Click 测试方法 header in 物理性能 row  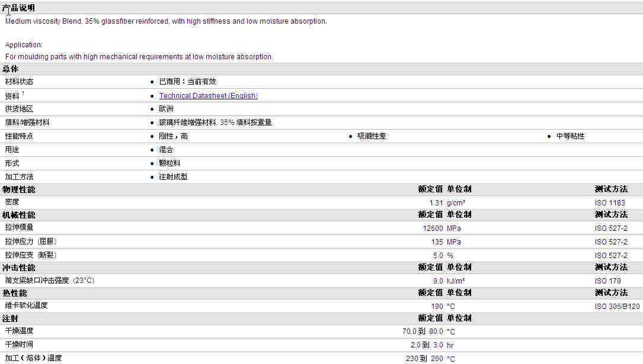tap(611, 189)
